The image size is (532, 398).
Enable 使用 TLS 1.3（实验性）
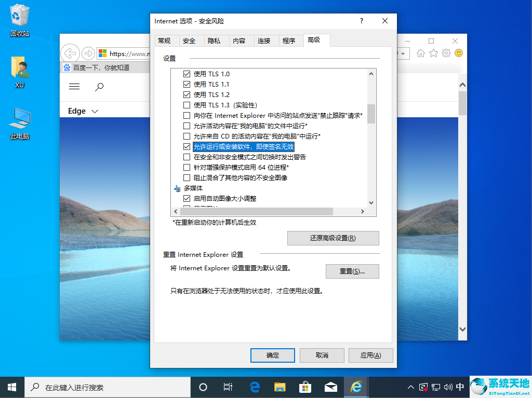[x=185, y=105]
